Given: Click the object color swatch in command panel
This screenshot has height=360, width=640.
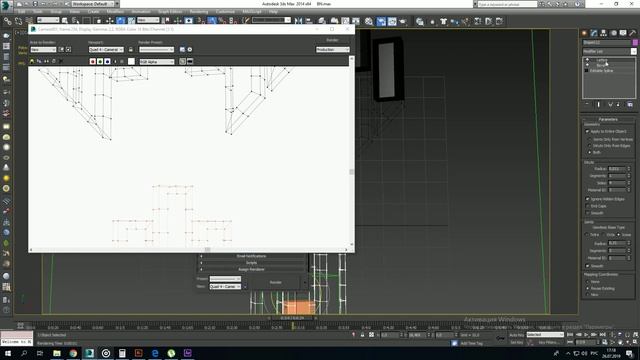Looking at the screenshot, I should click(635, 42).
